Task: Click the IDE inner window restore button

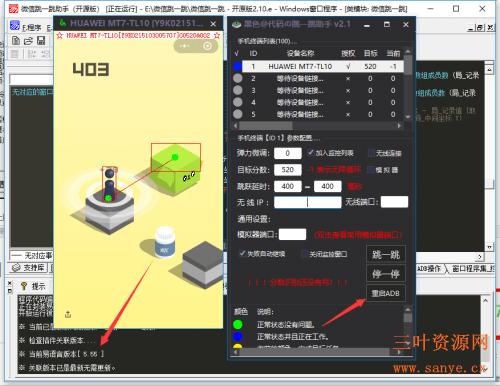Action: point(480,28)
